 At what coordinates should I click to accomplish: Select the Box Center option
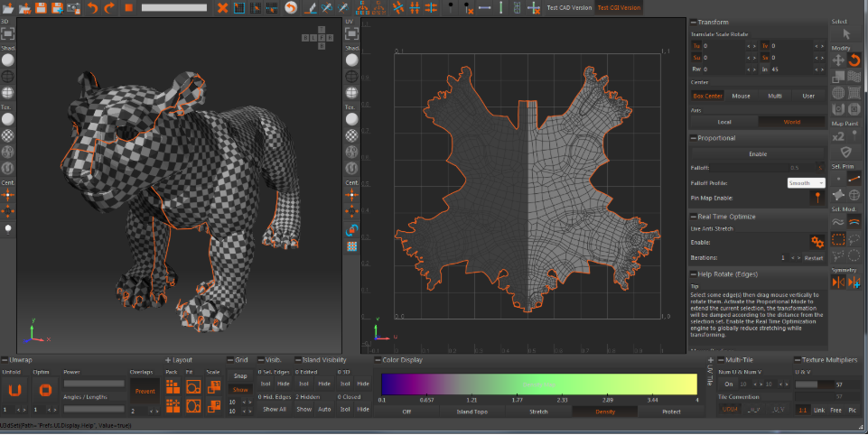click(x=707, y=95)
